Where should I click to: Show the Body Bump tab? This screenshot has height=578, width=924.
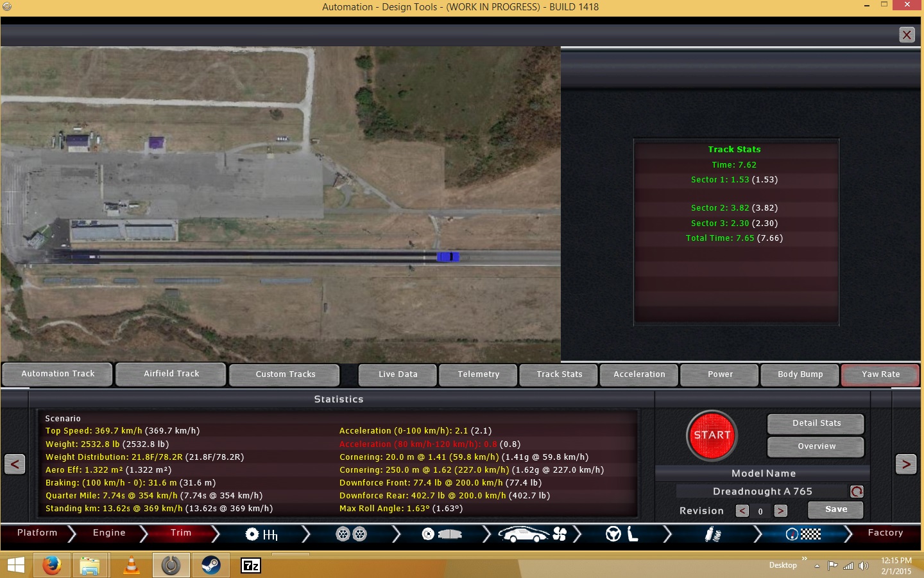[x=800, y=374]
